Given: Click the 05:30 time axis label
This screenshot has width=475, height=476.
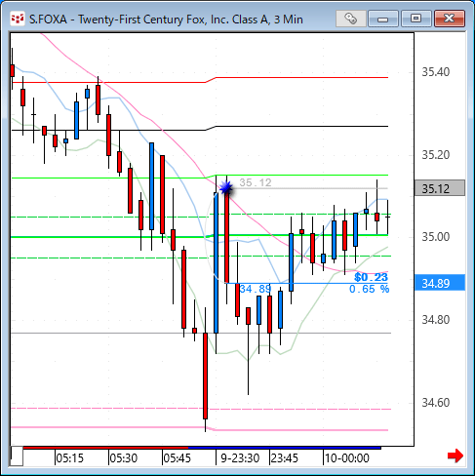Looking at the screenshot, I should 124,458.
